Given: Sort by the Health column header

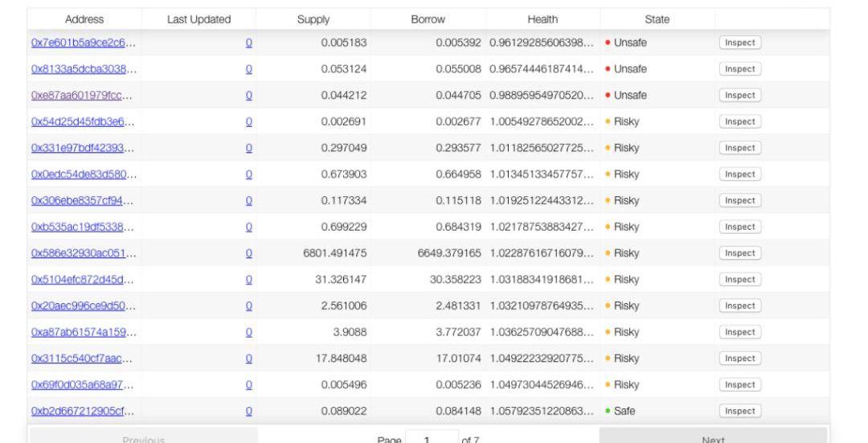Looking at the screenshot, I should (542, 19).
